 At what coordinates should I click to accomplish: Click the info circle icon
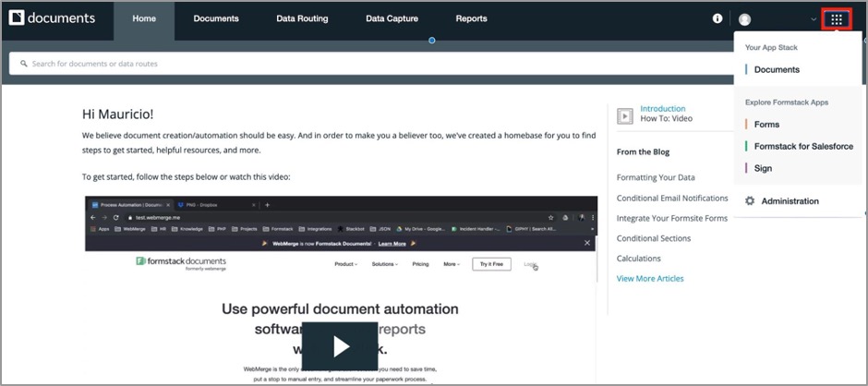(x=717, y=18)
